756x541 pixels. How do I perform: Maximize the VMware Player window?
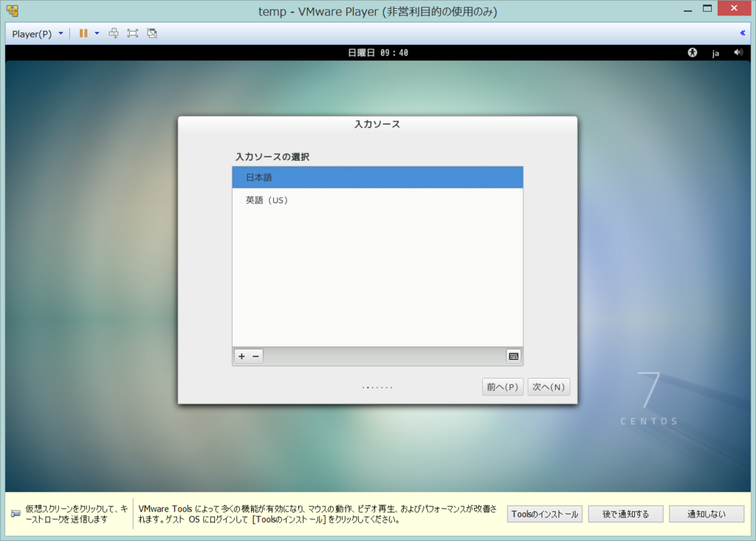pyautogui.click(x=707, y=9)
